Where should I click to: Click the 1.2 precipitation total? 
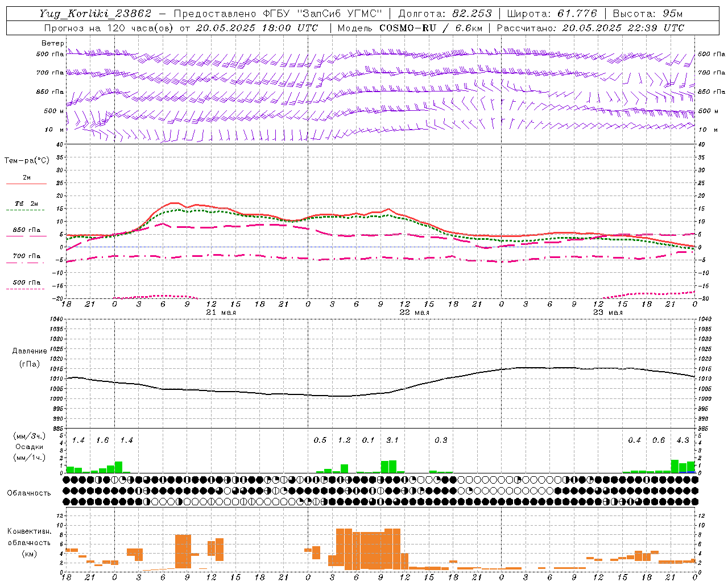(344, 440)
